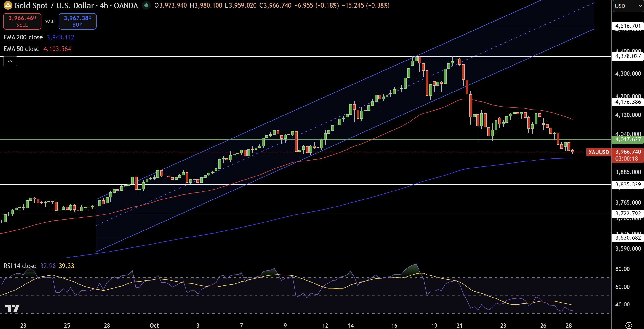Click the Oct label on time axis

pos(154,325)
